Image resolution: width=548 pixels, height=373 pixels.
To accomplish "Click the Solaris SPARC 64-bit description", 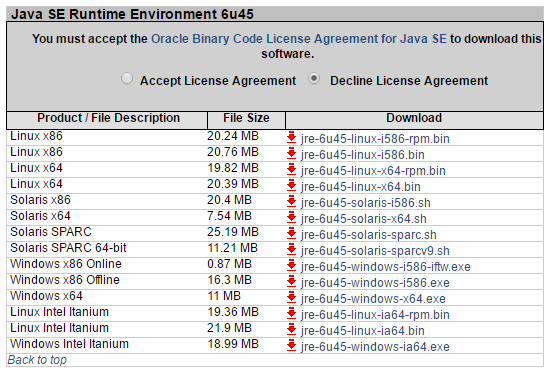I will coord(68,248).
